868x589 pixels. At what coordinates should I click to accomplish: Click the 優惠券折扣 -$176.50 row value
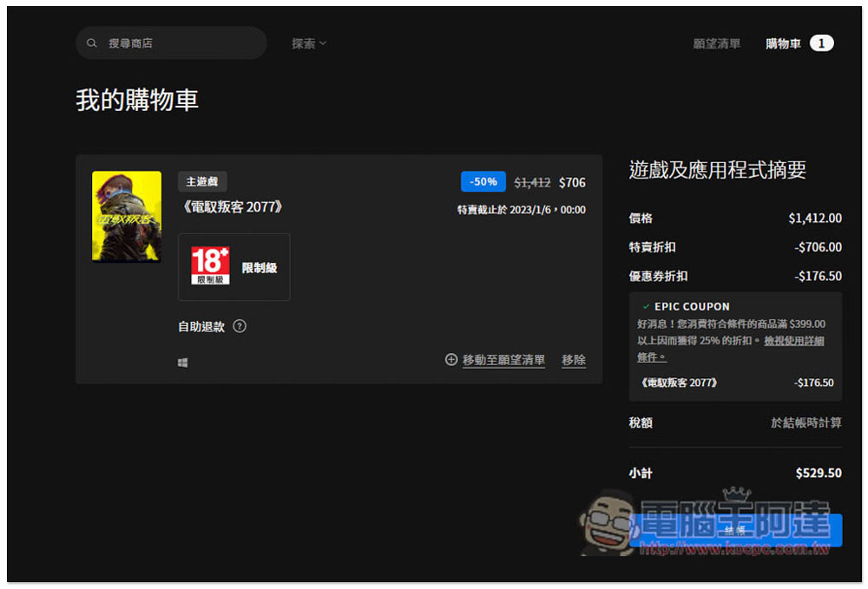click(x=819, y=276)
